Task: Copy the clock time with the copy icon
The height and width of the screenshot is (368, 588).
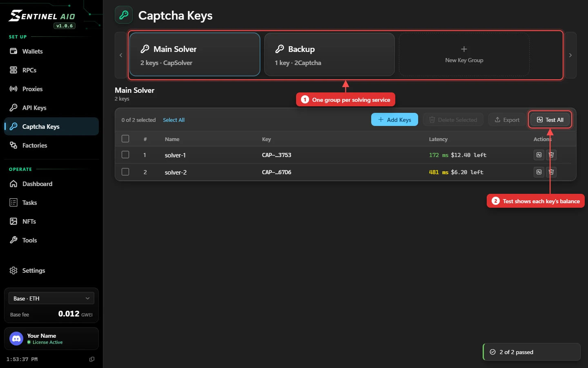Action: pyautogui.click(x=92, y=359)
